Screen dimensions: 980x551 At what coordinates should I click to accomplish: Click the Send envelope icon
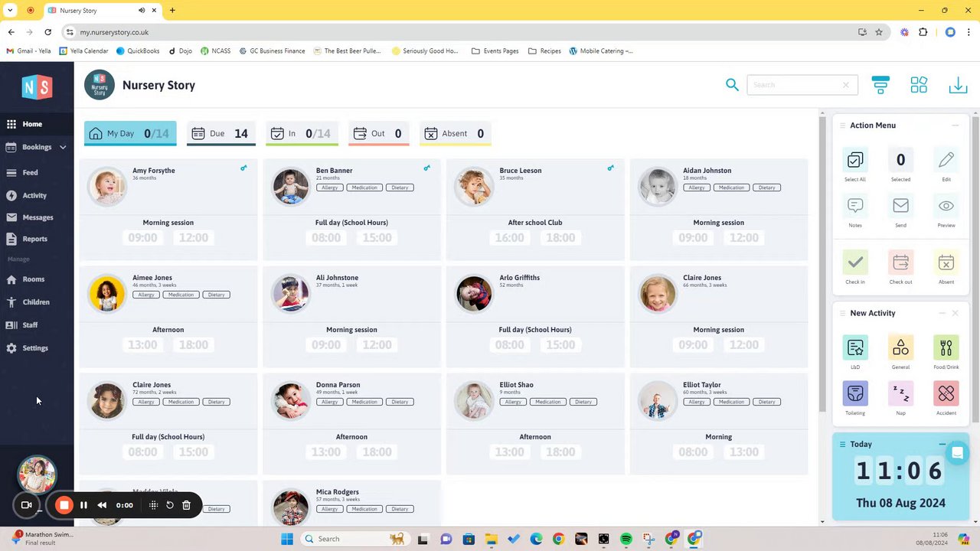tap(900, 206)
